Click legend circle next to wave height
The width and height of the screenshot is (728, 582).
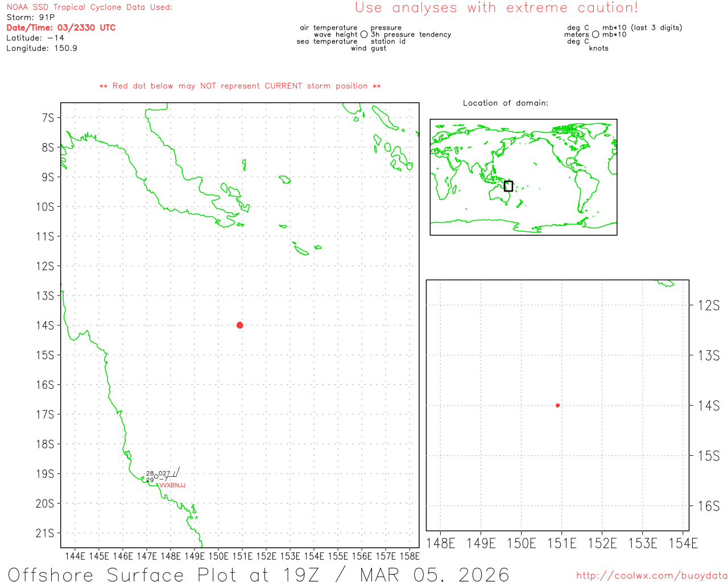tap(364, 35)
